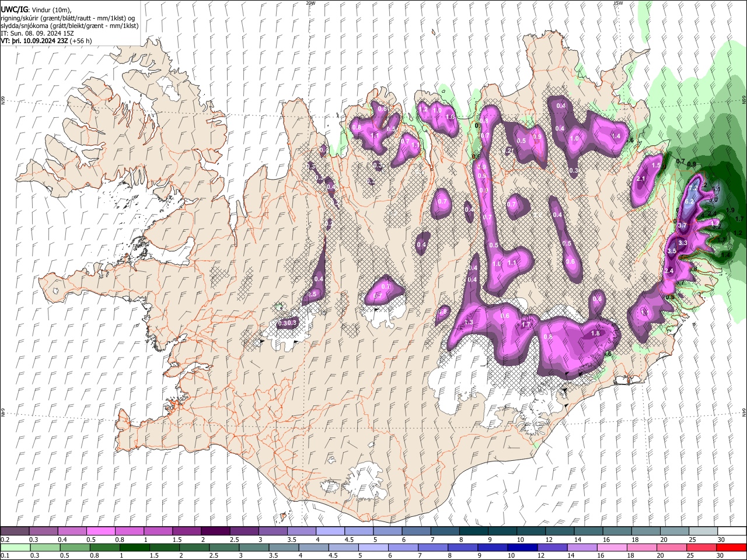Click the '15W' longitude label
The width and height of the screenshot is (747, 560).
click(618, 3)
